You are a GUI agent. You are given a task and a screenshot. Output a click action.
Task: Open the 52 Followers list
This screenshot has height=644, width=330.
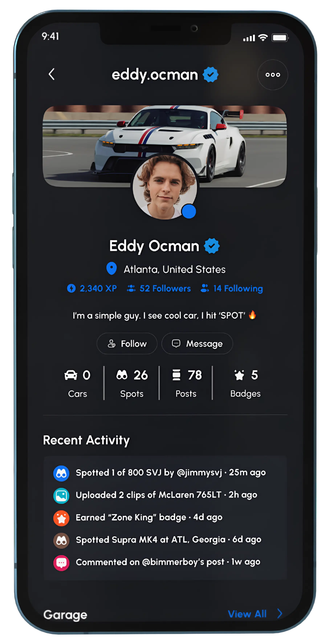(159, 288)
